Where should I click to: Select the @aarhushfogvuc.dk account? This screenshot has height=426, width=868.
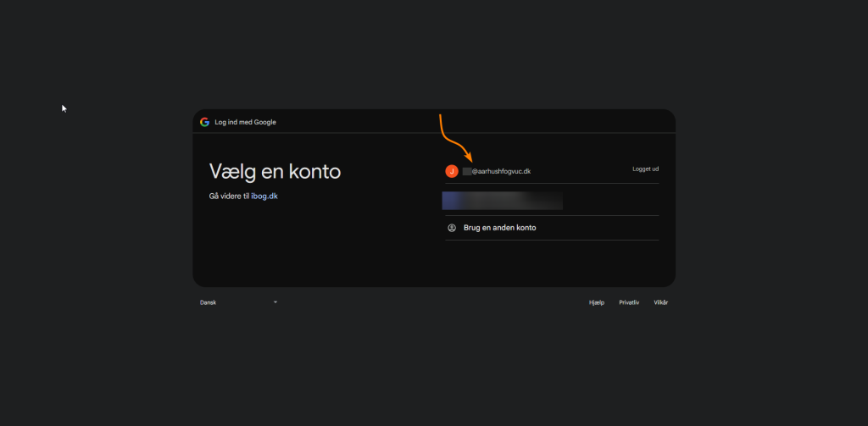pos(500,171)
